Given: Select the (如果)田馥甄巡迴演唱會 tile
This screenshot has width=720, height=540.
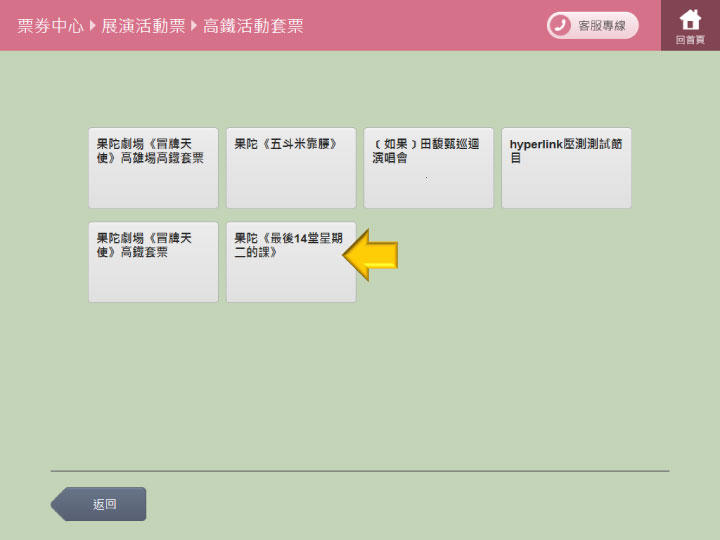Looking at the screenshot, I should point(429,168).
